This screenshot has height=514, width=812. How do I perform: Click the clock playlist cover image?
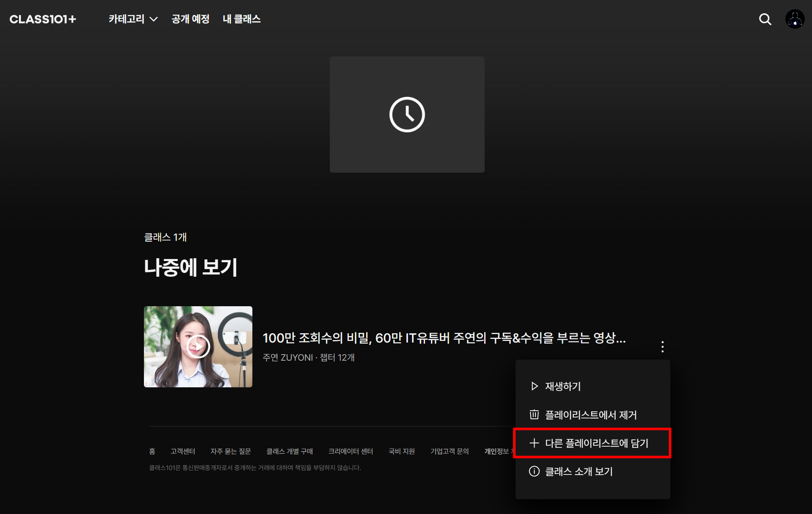[407, 115]
